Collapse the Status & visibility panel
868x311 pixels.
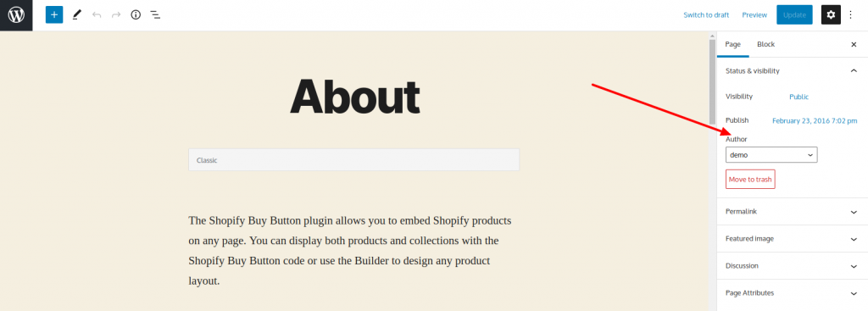pyautogui.click(x=793, y=71)
